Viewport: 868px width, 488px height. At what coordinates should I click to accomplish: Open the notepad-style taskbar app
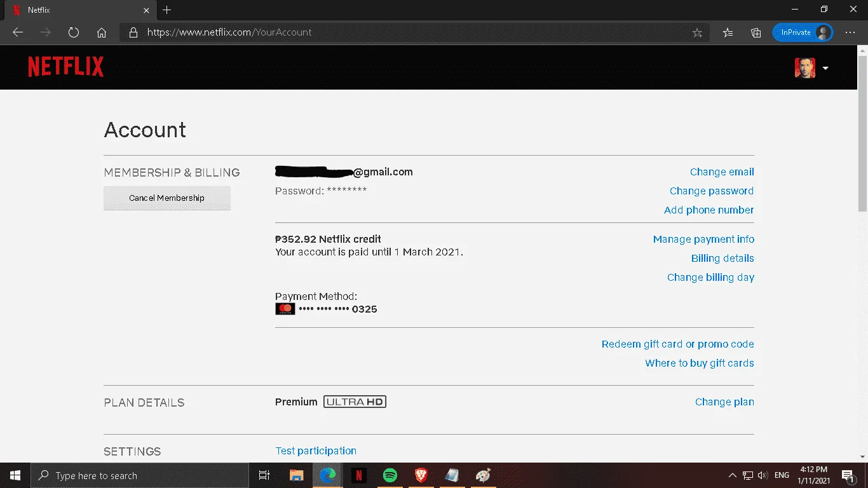pos(452,475)
